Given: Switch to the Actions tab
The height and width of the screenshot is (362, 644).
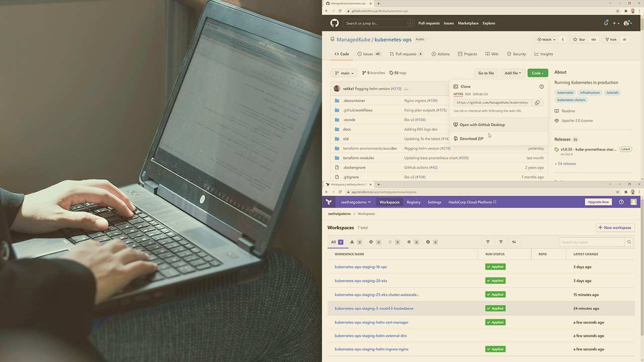Looking at the screenshot, I should tap(440, 54).
